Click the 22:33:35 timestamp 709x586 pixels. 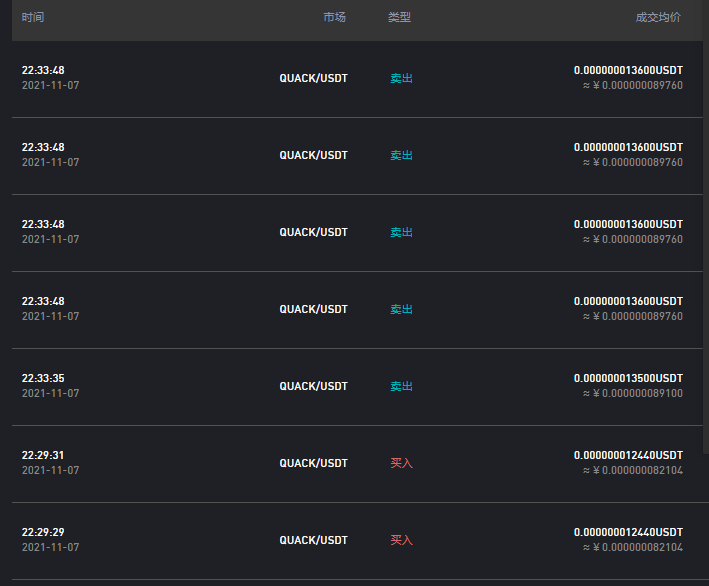(43, 378)
